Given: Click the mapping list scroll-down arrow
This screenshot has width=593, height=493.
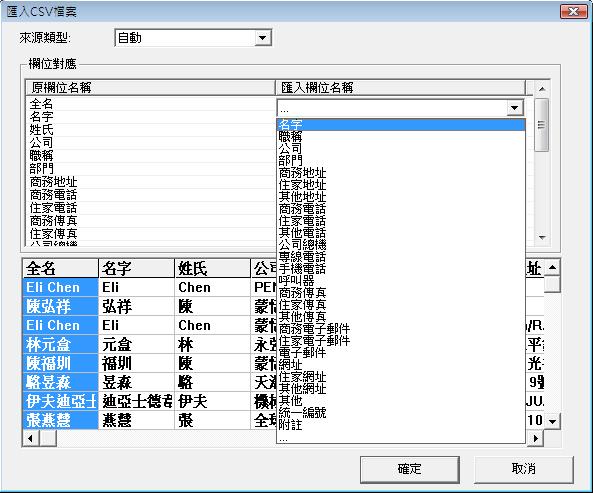Looking at the screenshot, I should [542, 238].
